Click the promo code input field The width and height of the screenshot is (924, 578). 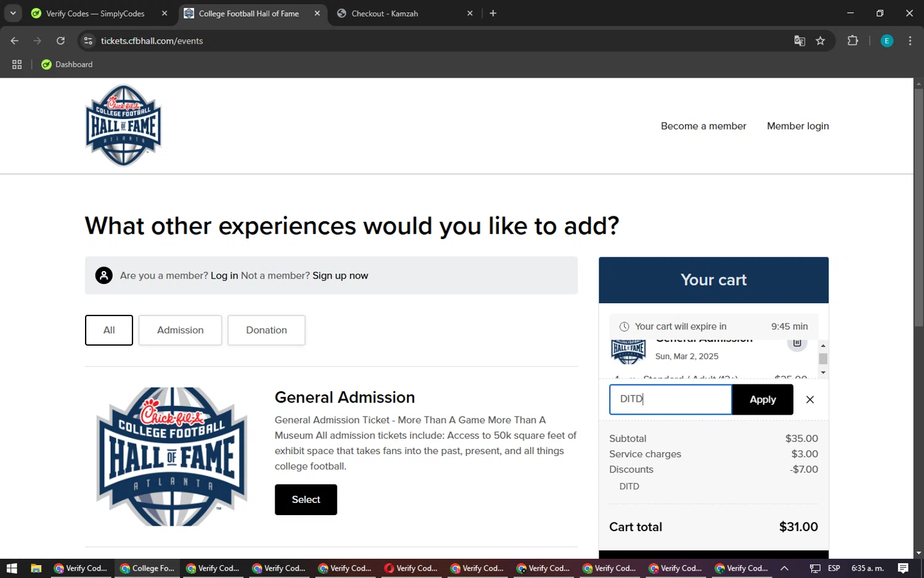pos(670,399)
